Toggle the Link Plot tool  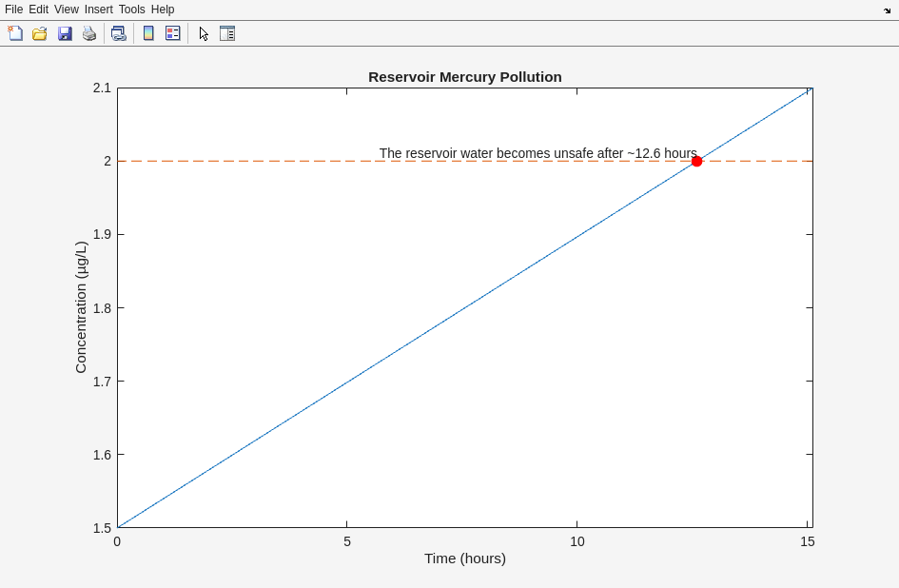tap(118, 33)
